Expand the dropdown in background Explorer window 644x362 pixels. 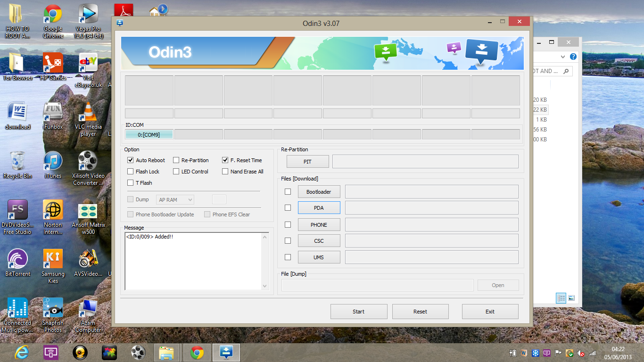(x=562, y=57)
